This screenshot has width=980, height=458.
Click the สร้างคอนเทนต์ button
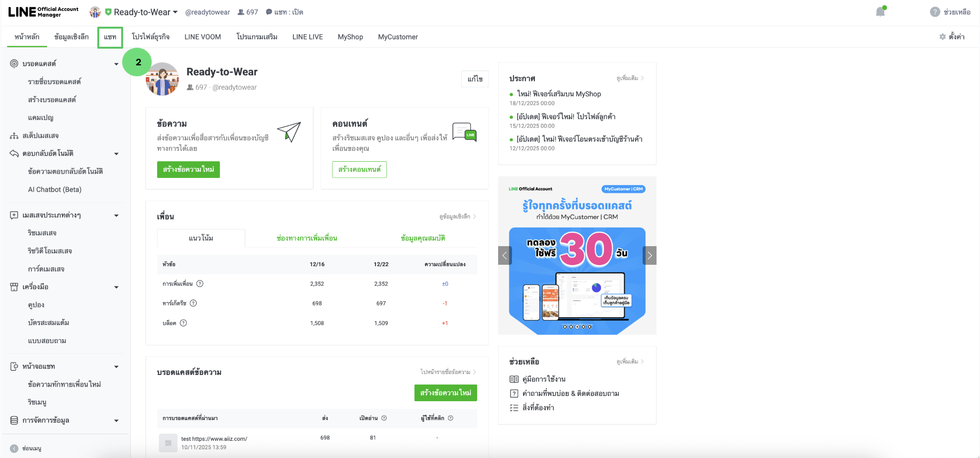click(359, 169)
